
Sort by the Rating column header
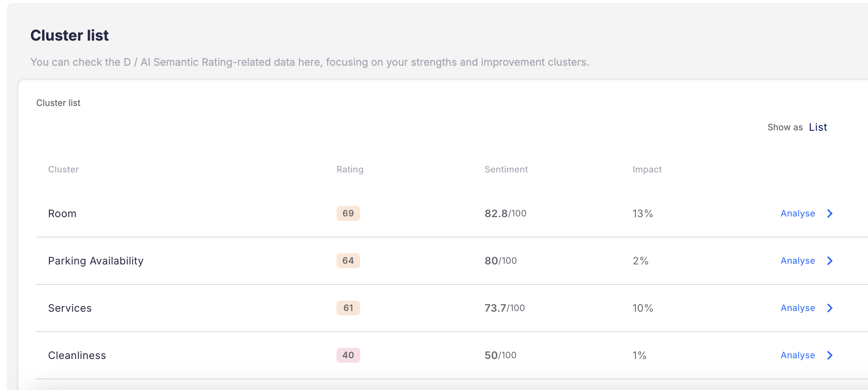tap(350, 170)
